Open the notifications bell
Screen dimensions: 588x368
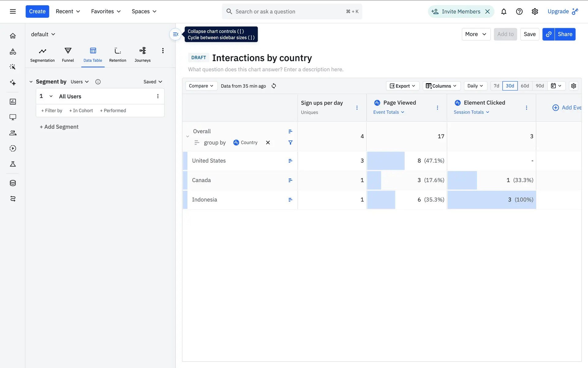click(x=503, y=12)
